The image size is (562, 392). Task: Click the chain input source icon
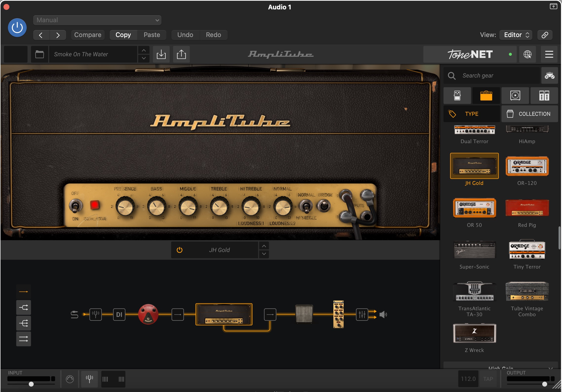coord(74,314)
